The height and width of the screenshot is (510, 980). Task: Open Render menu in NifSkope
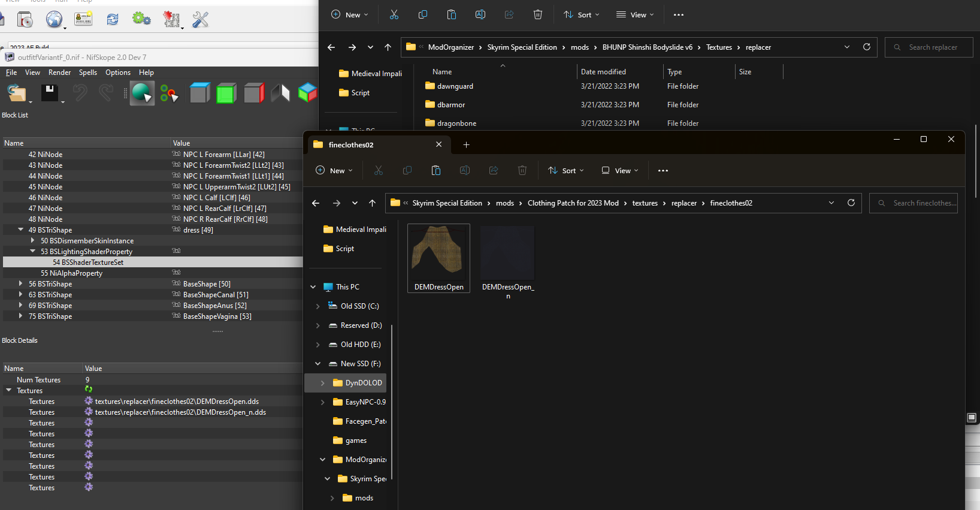click(x=59, y=73)
